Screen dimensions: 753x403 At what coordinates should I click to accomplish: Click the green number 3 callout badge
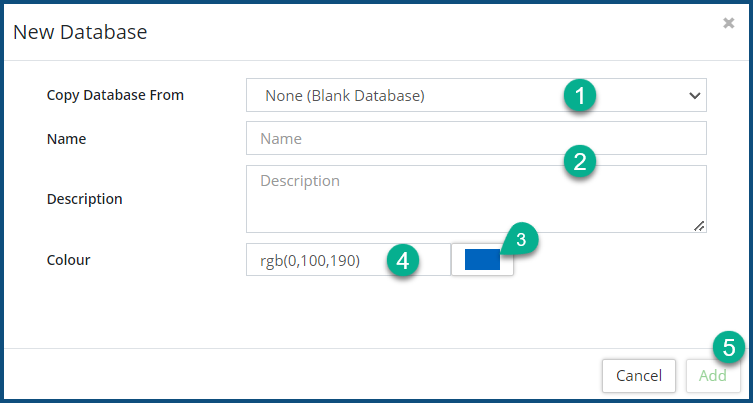pos(519,238)
